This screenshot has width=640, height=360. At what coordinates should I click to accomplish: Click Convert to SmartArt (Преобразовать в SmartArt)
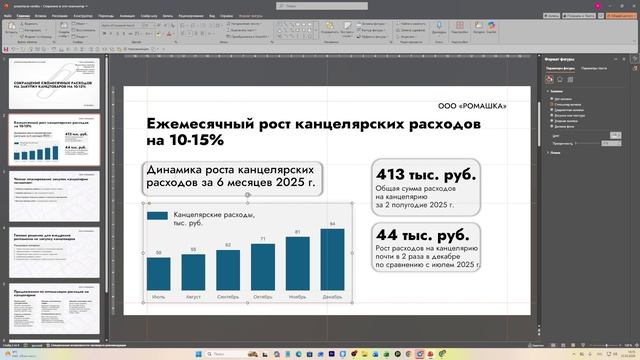(247, 36)
